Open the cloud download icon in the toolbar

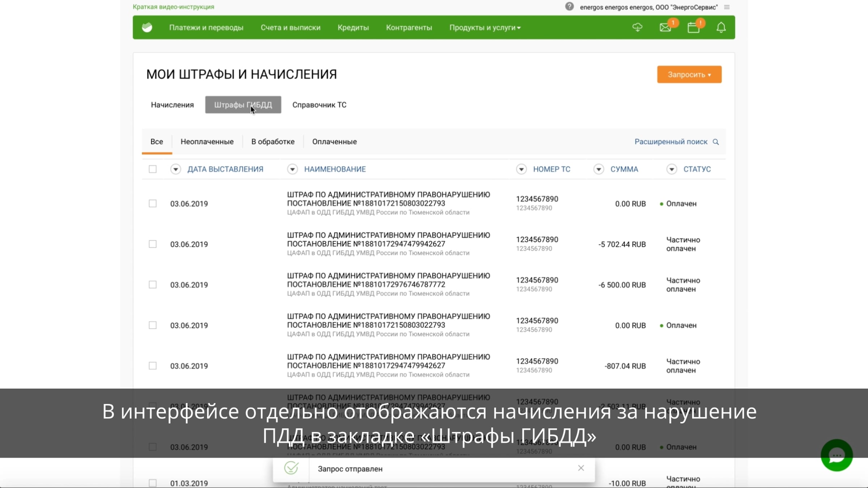[x=637, y=27]
